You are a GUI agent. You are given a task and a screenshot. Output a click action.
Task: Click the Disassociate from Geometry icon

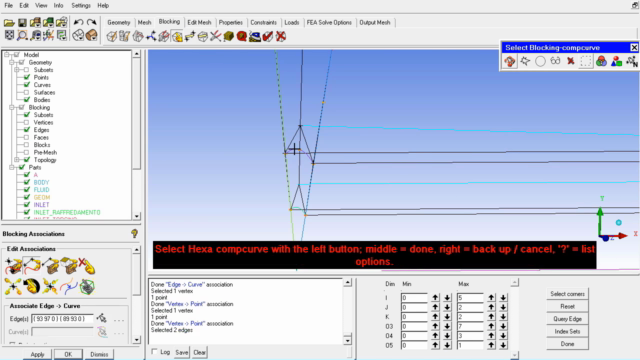point(87,266)
